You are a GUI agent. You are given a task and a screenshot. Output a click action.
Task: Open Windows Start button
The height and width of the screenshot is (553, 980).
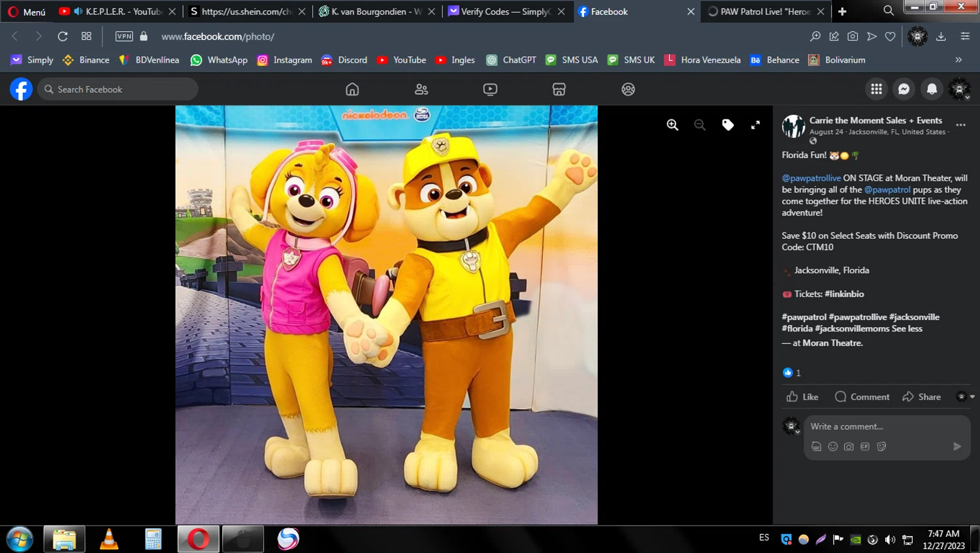[20, 539]
